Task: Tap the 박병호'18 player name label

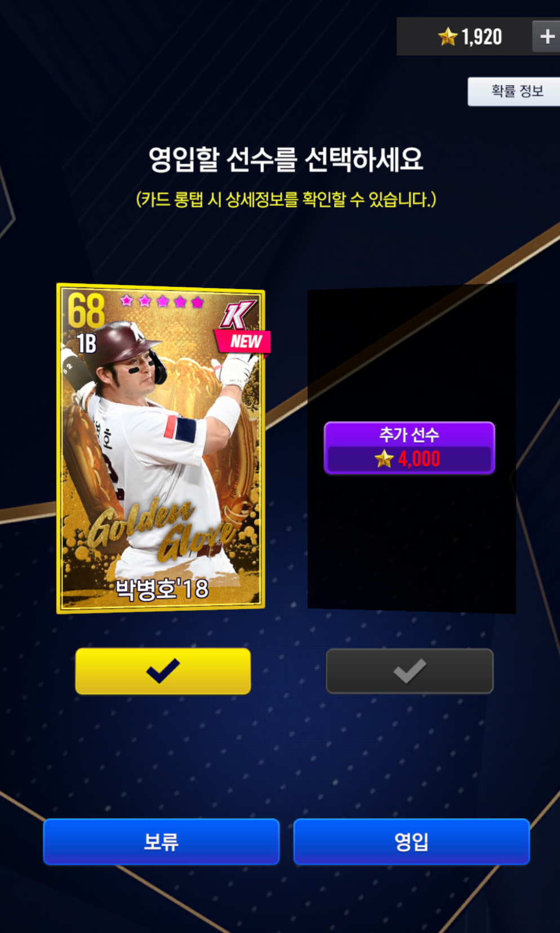Action: click(162, 589)
